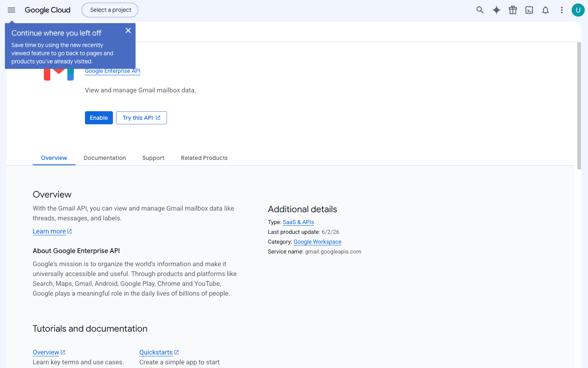Open the search magnifier icon
Screen dimensions: 588x368
point(480,10)
